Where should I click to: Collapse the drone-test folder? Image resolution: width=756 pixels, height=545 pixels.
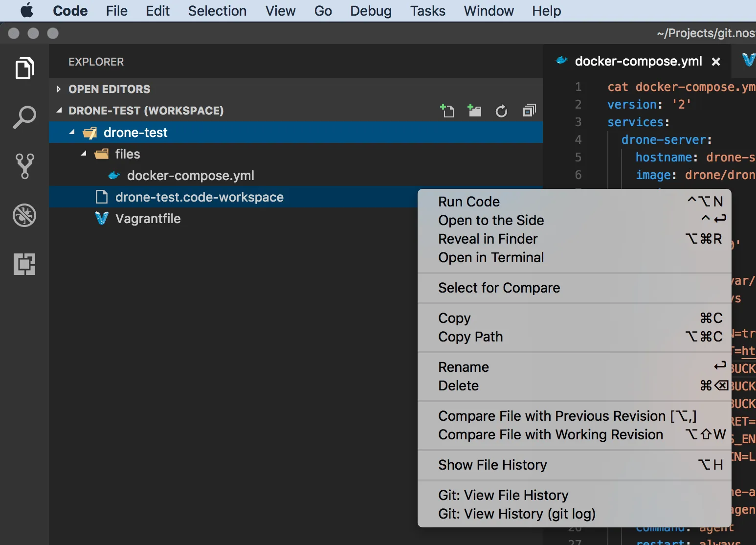(72, 133)
